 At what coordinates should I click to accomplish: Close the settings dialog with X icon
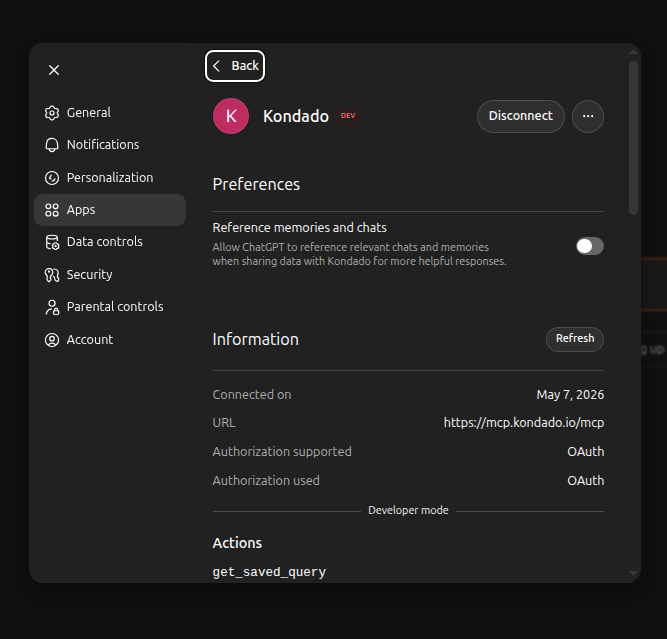pos(54,70)
